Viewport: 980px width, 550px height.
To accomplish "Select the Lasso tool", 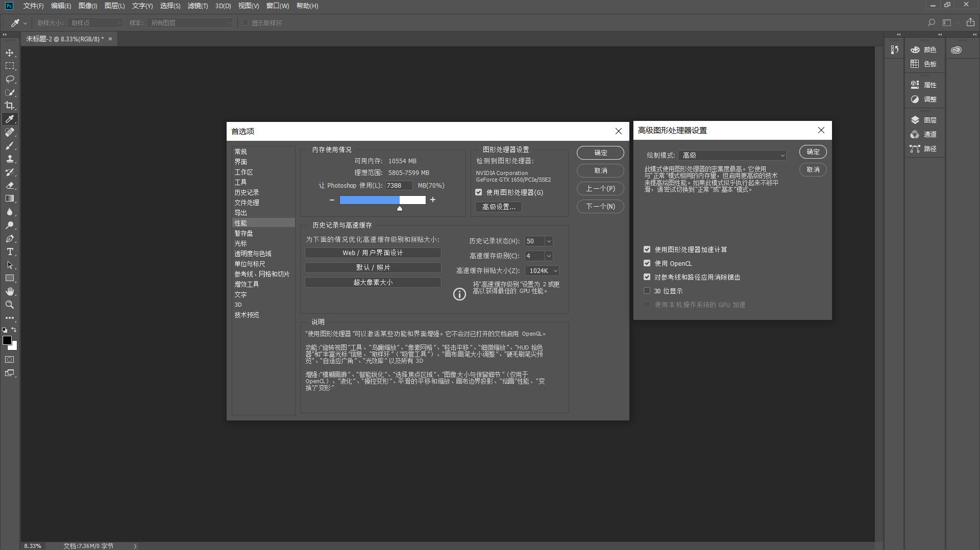I will click(x=10, y=79).
